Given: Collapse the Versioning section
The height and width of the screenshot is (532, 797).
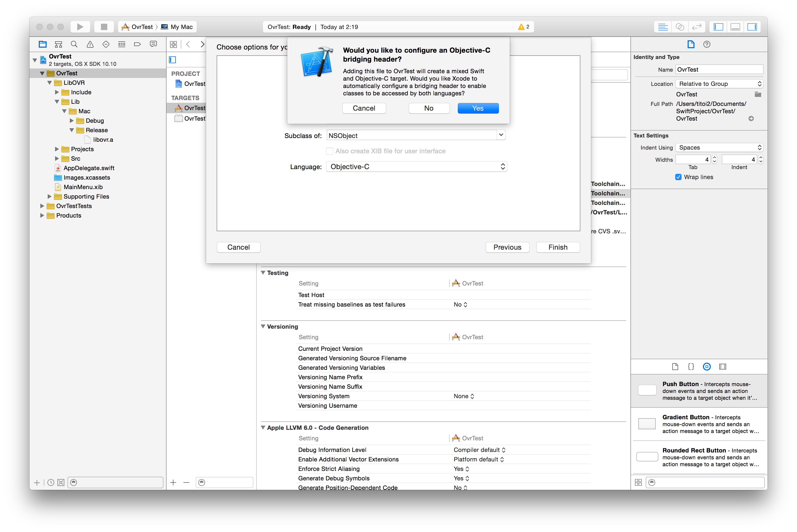Looking at the screenshot, I should 263,326.
